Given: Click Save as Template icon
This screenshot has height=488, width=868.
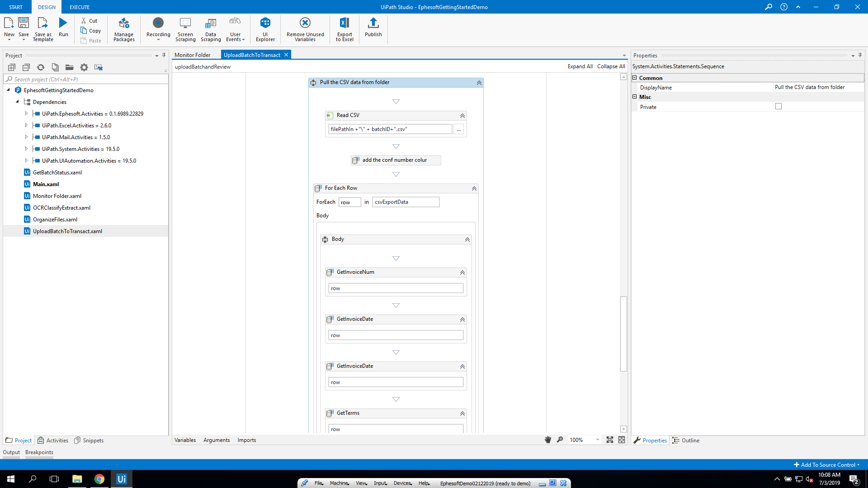Looking at the screenshot, I should [43, 29].
